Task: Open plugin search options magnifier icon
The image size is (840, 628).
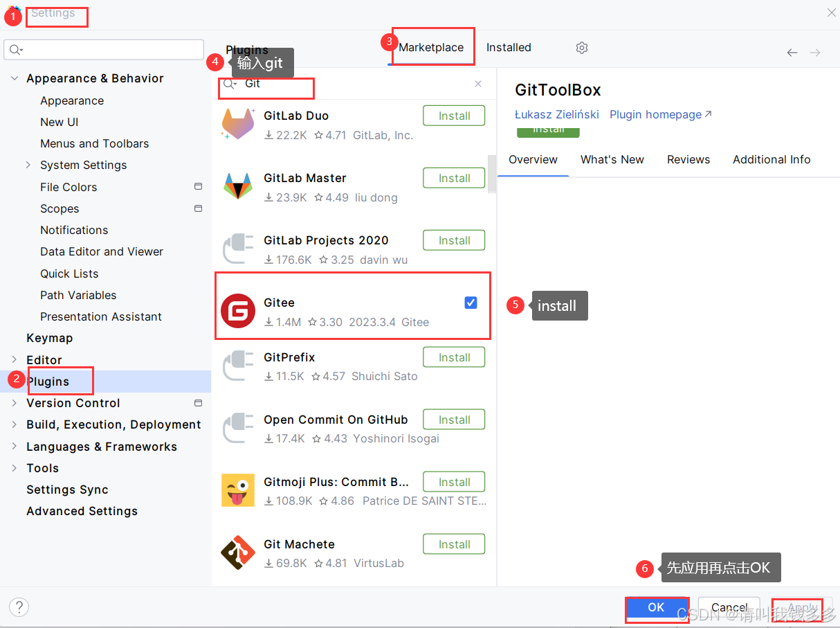Action: click(x=230, y=84)
